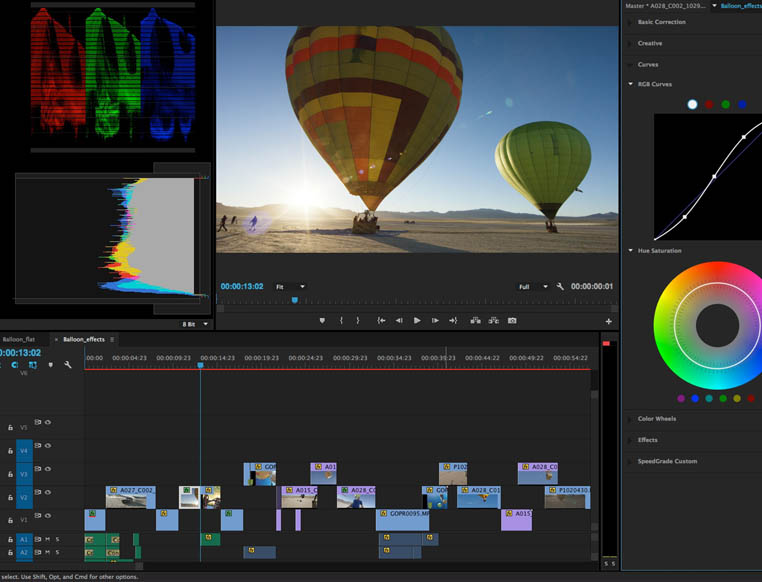Collapse the Hue Saturation section
Image resolution: width=762 pixels, height=582 pixels.
(630, 251)
